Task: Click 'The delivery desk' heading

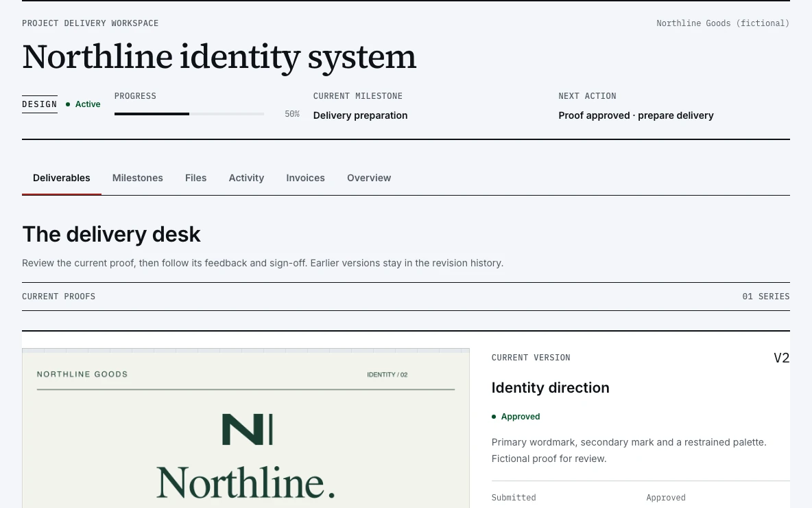Action: [111, 234]
